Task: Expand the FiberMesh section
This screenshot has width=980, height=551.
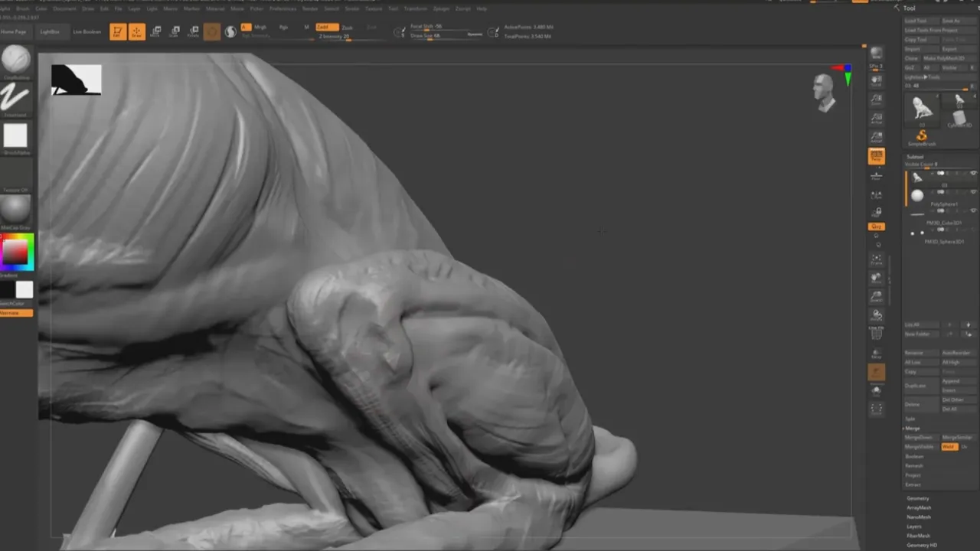Action: (x=918, y=536)
